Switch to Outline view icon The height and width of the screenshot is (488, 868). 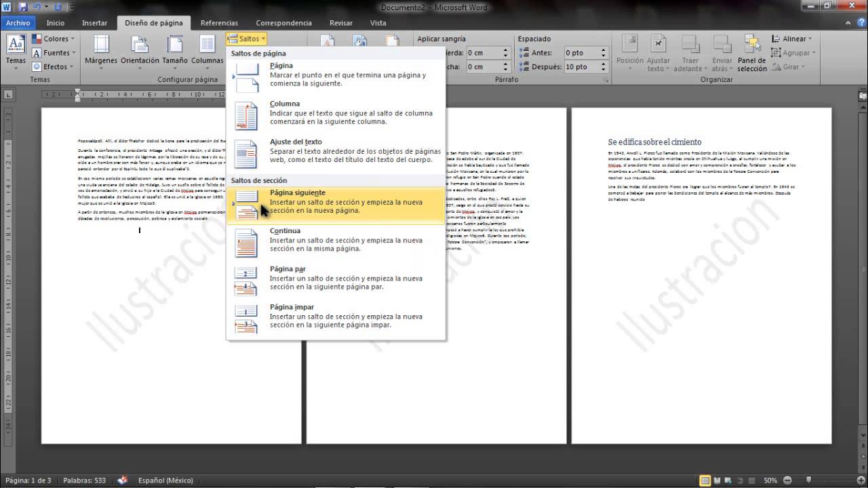coord(741,481)
